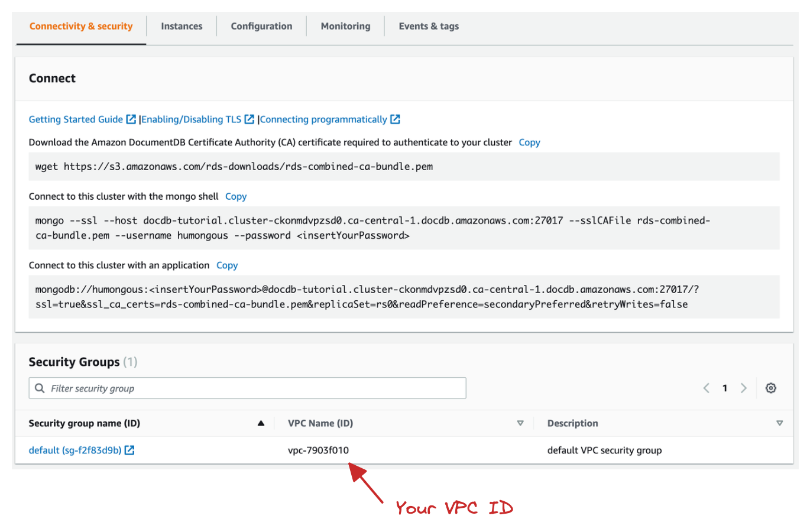The height and width of the screenshot is (532, 810).
Task: Click the Security Groups section heading
Action: coord(74,362)
